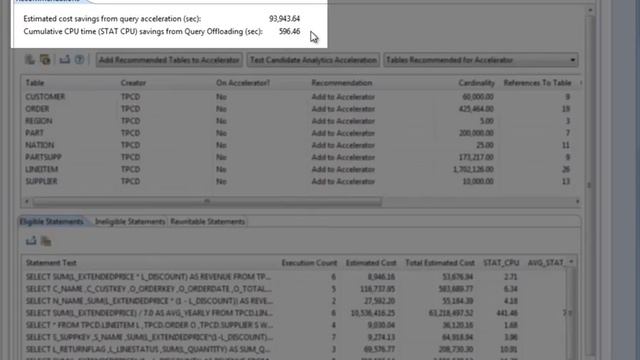Click right arrow of tables horizontal scrollbar
This screenshot has width=640, height=360.
point(577,201)
